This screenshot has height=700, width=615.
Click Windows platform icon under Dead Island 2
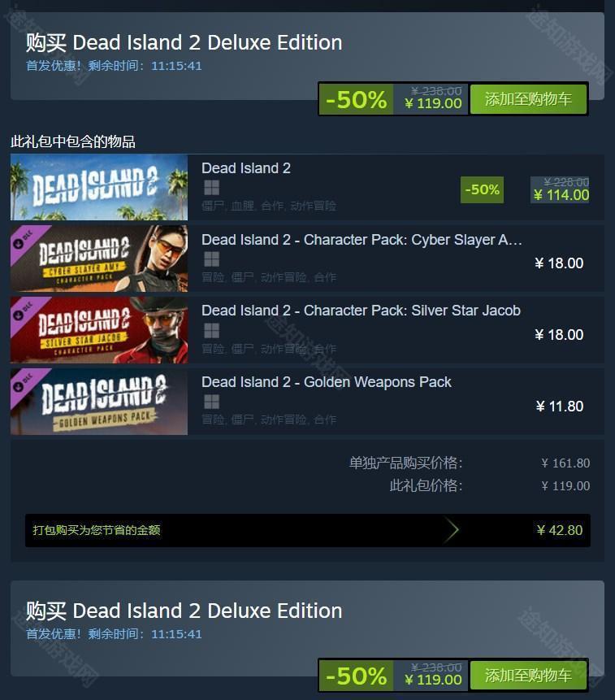click(211, 188)
